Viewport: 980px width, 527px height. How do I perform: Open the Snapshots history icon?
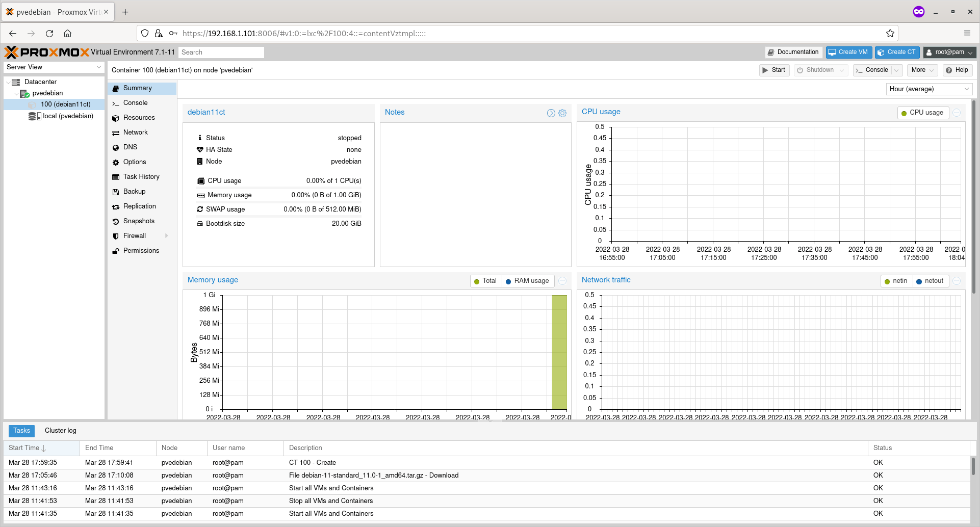coord(116,221)
